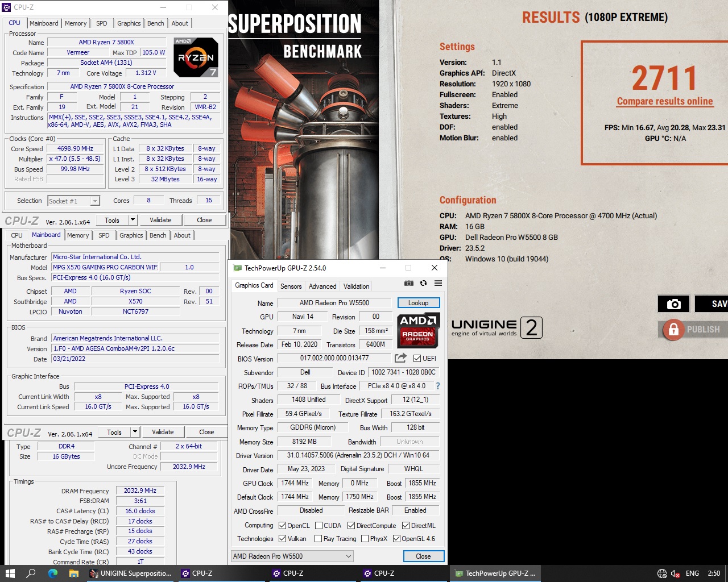The height and width of the screenshot is (582, 728).
Task: Export the BIOS via the share arrow icon
Action: click(x=401, y=357)
